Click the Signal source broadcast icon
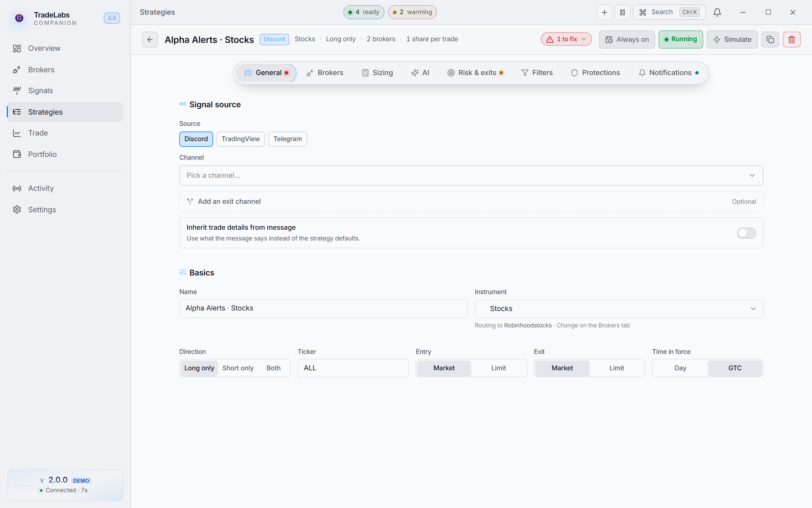812x508 pixels. point(182,104)
